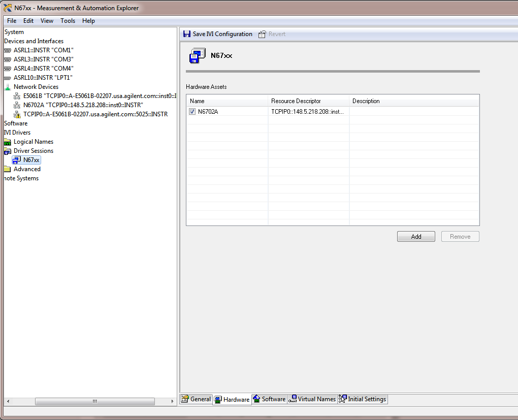Open the Help menu
The image size is (518, 420).
pyautogui.click(x=88, y=21)
